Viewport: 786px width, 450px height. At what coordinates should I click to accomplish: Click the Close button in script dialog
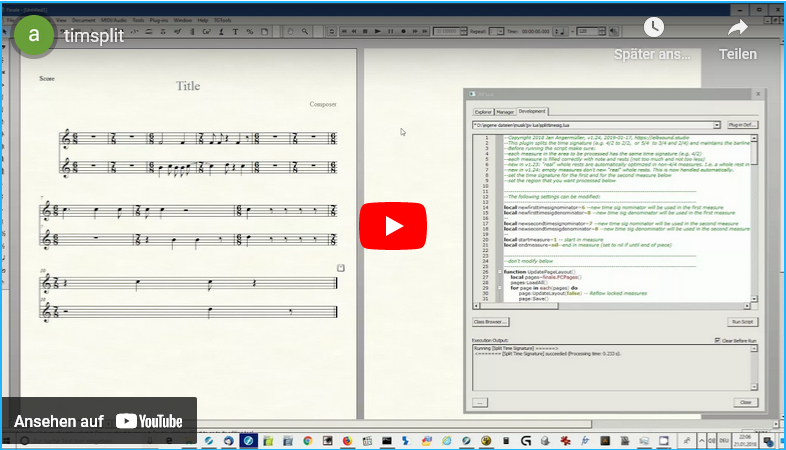click(744, 401)
